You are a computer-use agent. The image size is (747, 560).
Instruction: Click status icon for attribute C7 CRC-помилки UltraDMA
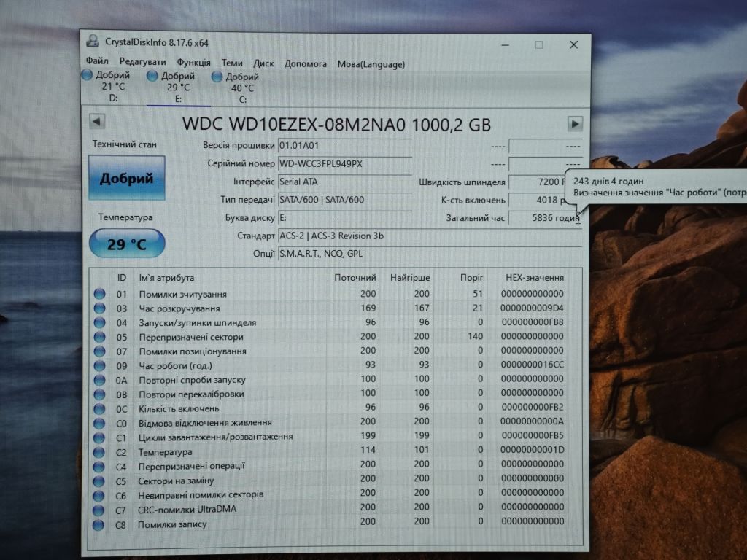click(x=98, y=510)
